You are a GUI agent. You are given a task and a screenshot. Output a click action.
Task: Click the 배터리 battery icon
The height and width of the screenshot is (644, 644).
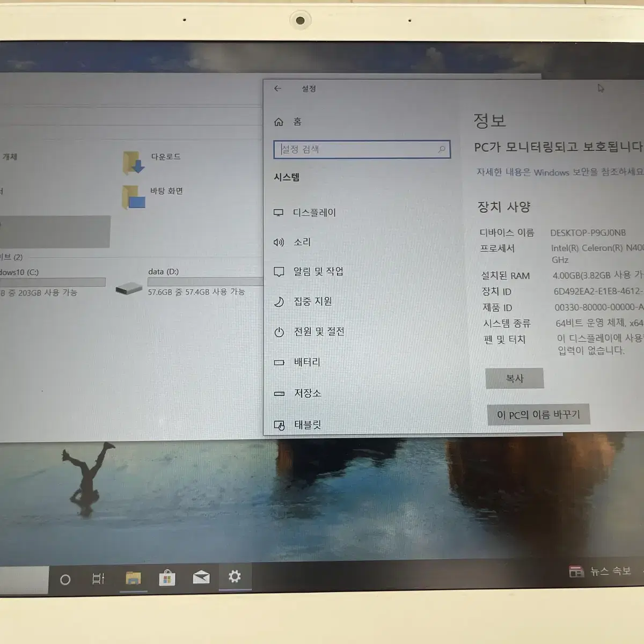[x=279, y=363]
